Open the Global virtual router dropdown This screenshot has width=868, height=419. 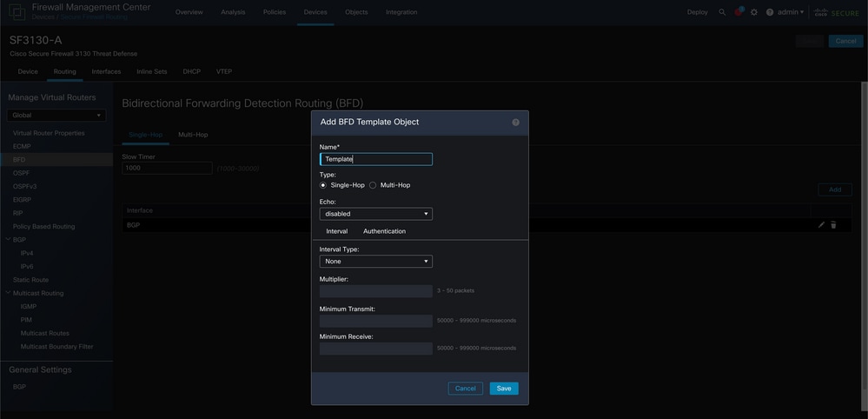pyautogui.click(x=56, y=115)
